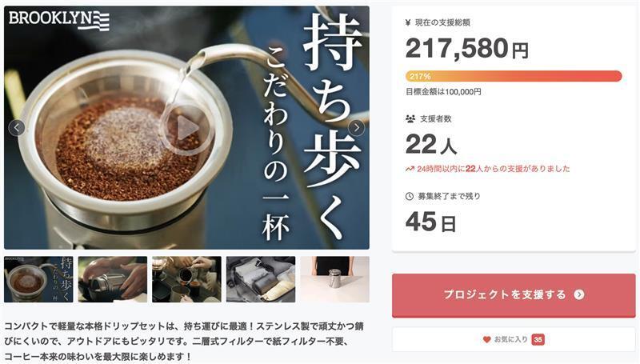Screen dimensions: 640x364
Task: Select the thumbnail of people pouring coffee
Action: [x=186, y=279]
